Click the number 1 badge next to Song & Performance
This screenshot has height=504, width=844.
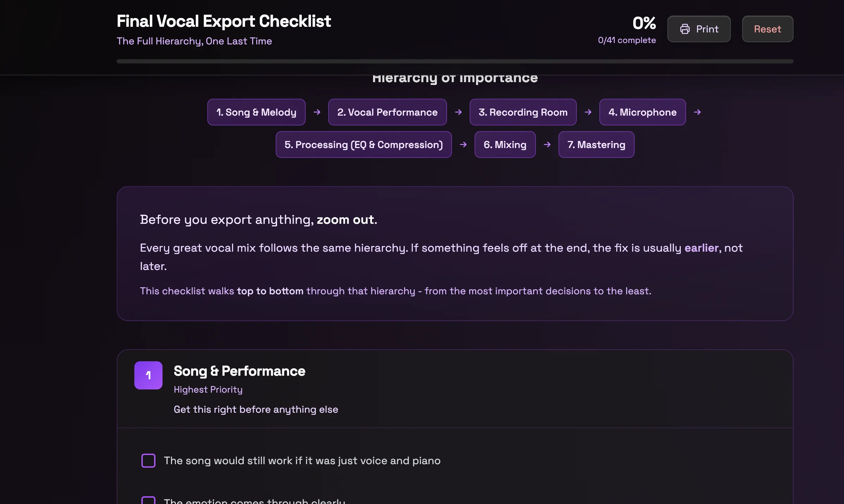click(x=148, y=375)
